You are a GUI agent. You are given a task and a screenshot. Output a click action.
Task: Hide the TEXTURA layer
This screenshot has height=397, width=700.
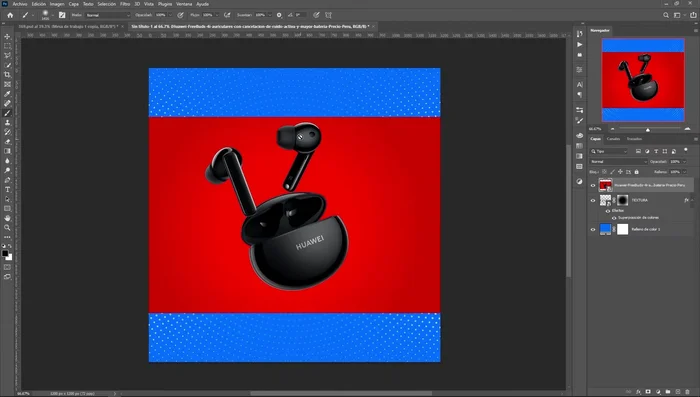593,201
